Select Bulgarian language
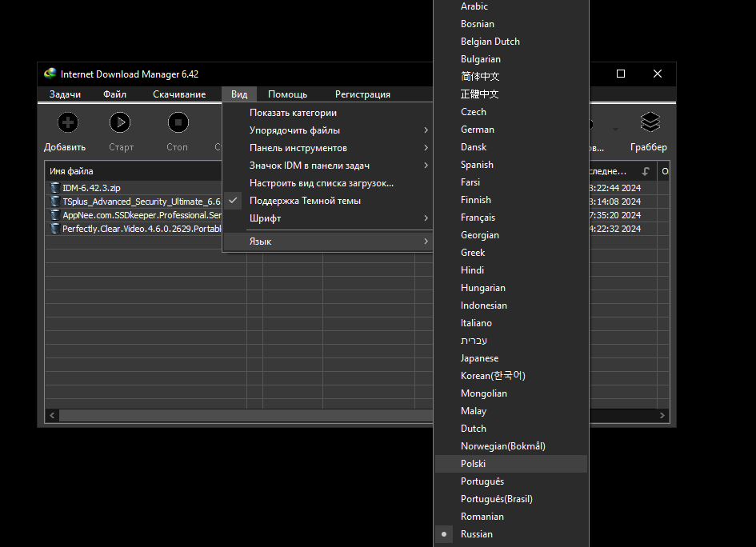This screenshot has height=547, width=756. pos(511,59)
